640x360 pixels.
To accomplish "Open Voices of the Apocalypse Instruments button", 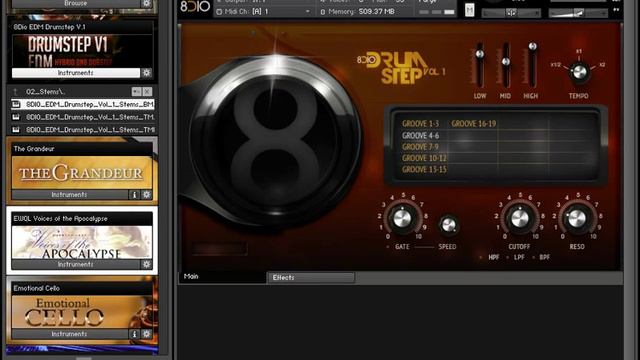I will [76, 264].
